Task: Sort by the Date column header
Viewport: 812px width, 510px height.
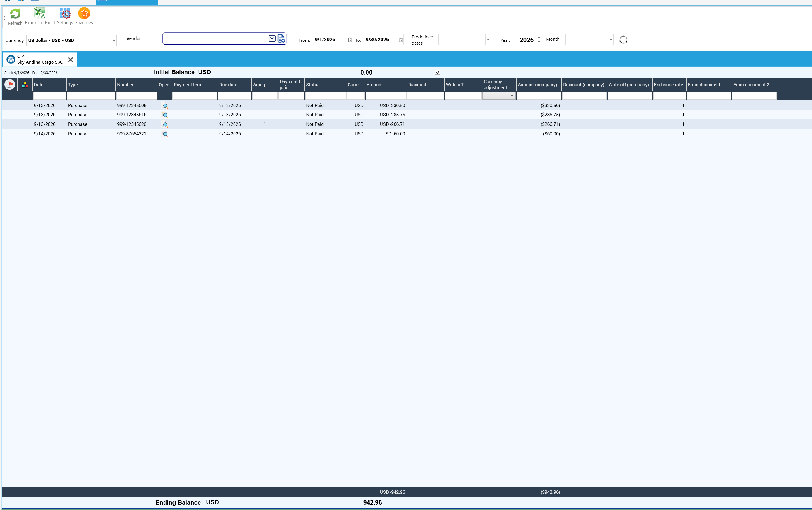Action: 49,85
